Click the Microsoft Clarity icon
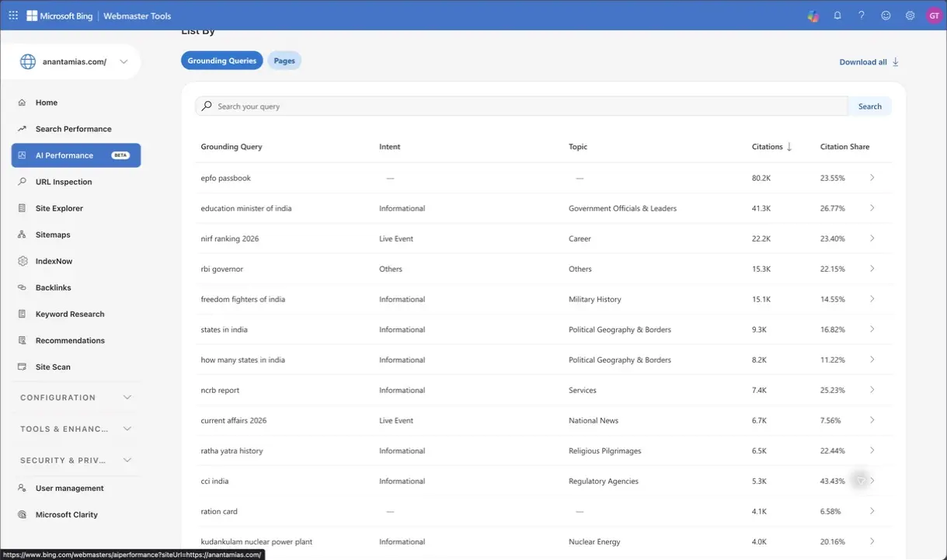947x560 pixels. (x=22, y=515)
